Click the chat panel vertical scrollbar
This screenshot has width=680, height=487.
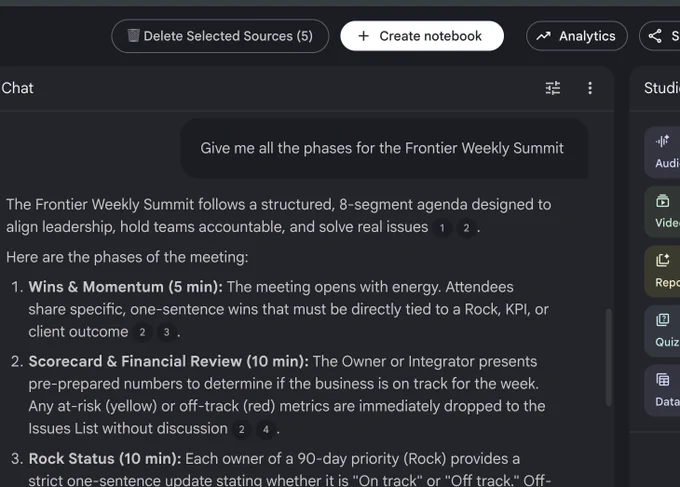pyautogui.click(x=608, y=357)
